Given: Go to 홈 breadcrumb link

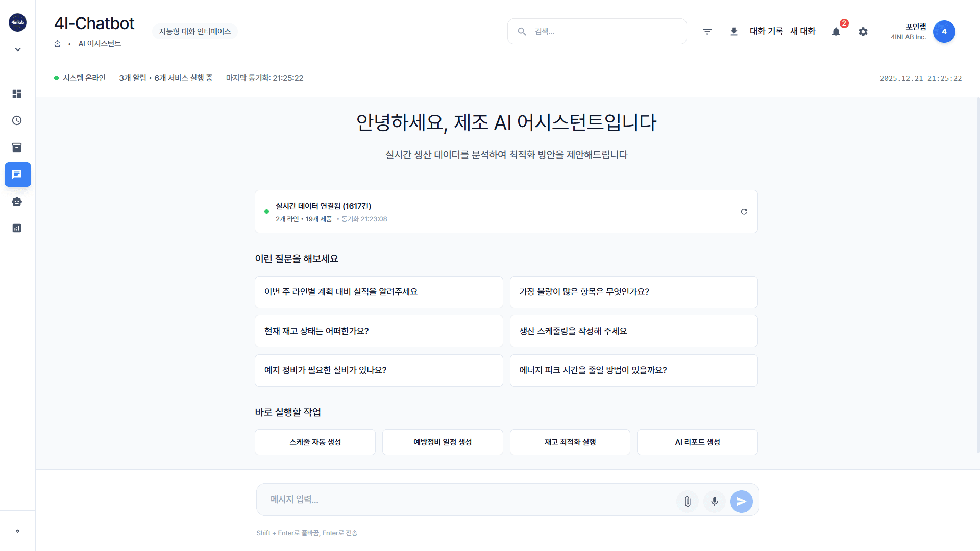Looking at the screenshot, I should [x=57, y=44].
